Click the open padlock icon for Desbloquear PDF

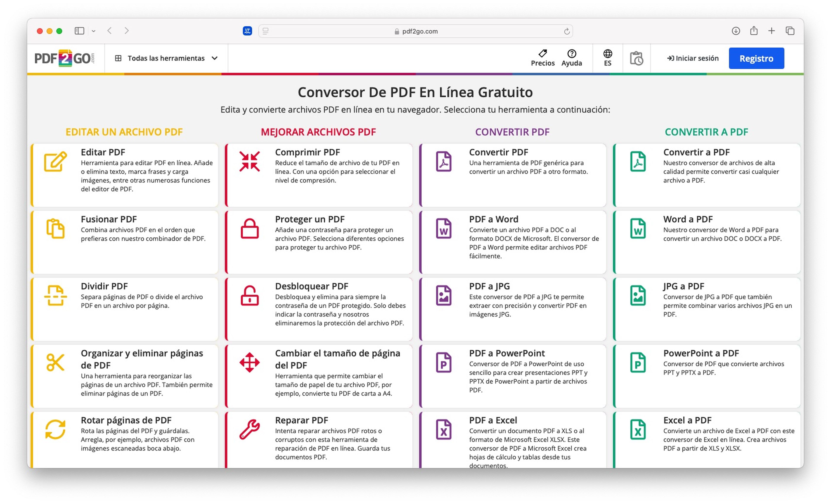[250, 296]
